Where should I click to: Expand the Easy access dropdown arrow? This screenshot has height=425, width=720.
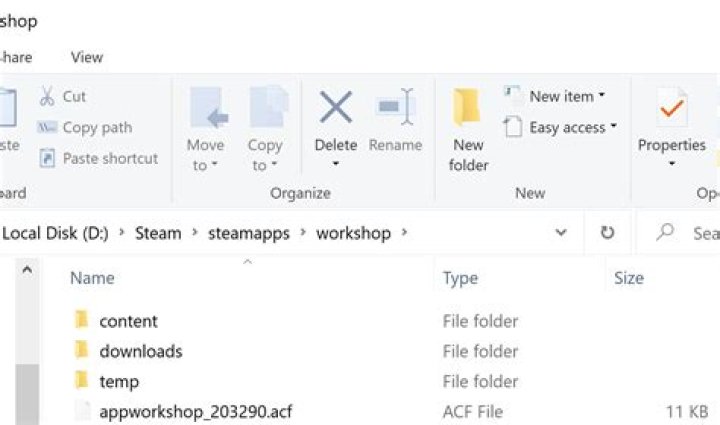[x=613, y=125]
